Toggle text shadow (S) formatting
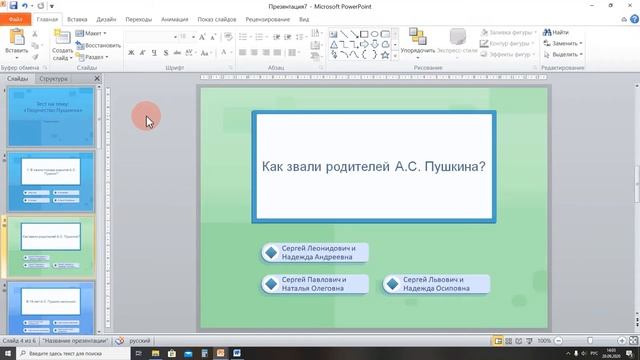Image resolution: width=640 pixels, height=360 pixels. pos(166,53)
